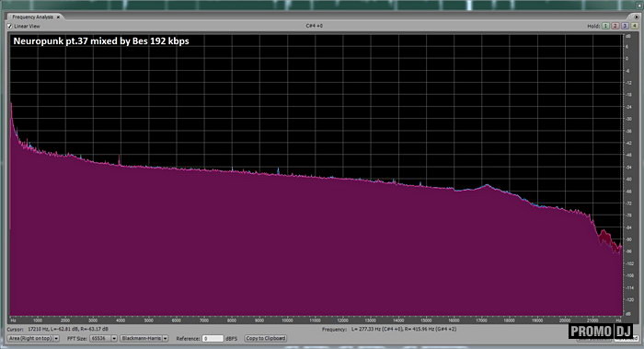Click the 10000 Hz axis label
Viewport: 644px width, 349px height.
click(287, 320)
